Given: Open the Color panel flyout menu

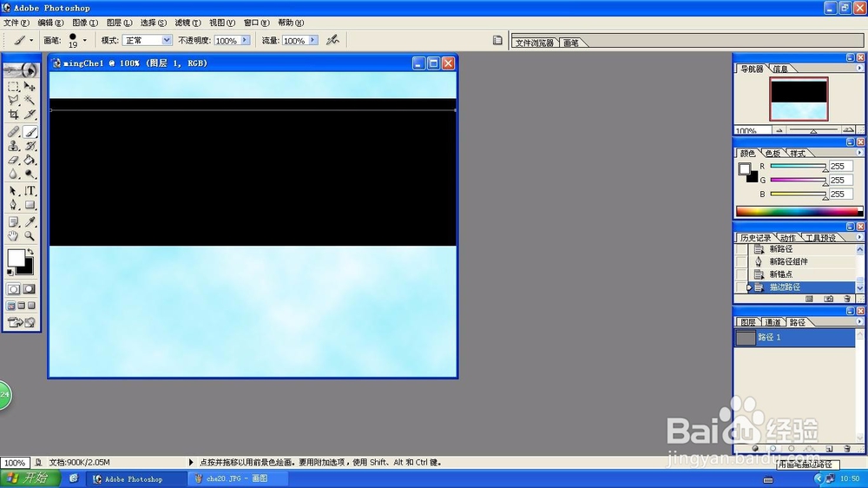Looking at the screenshot, I should click(x=859, y=153).
